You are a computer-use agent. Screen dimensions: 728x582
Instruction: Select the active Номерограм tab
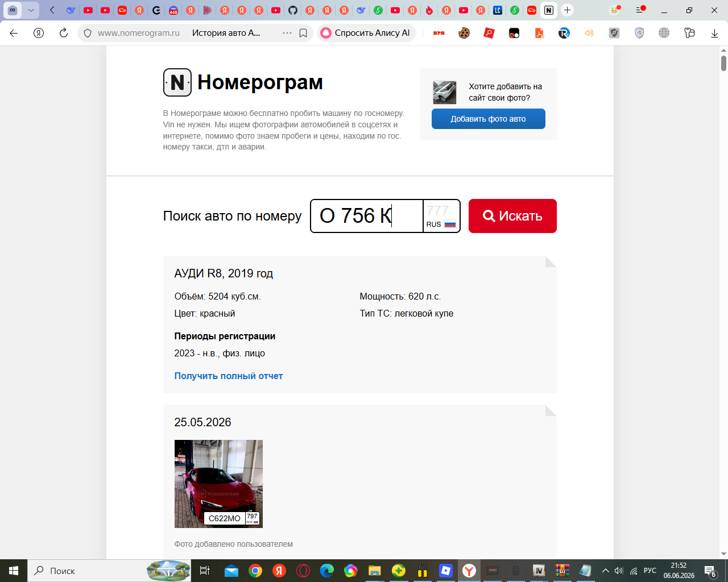pos(549,10)
